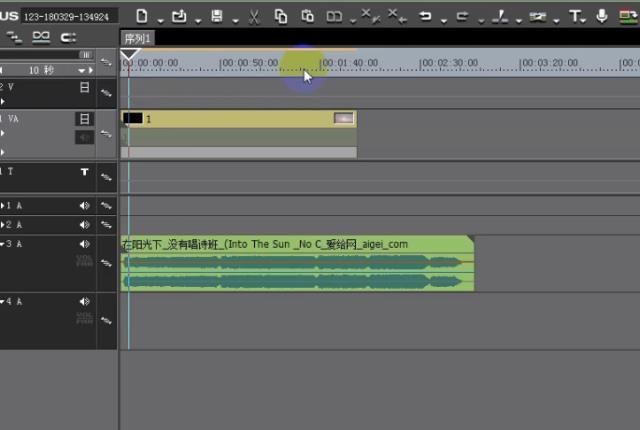Toggle sync lock on the 4 A track
Image resolution: width=640 pixels, height=430 pixels.
[x=107, y=320]
